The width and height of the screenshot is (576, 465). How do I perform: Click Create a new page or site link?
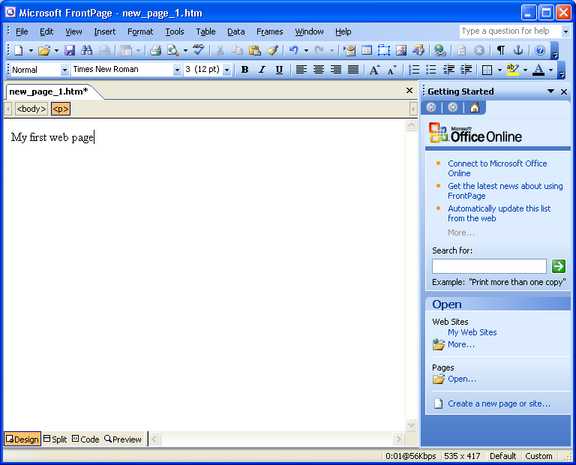[499, 404]
